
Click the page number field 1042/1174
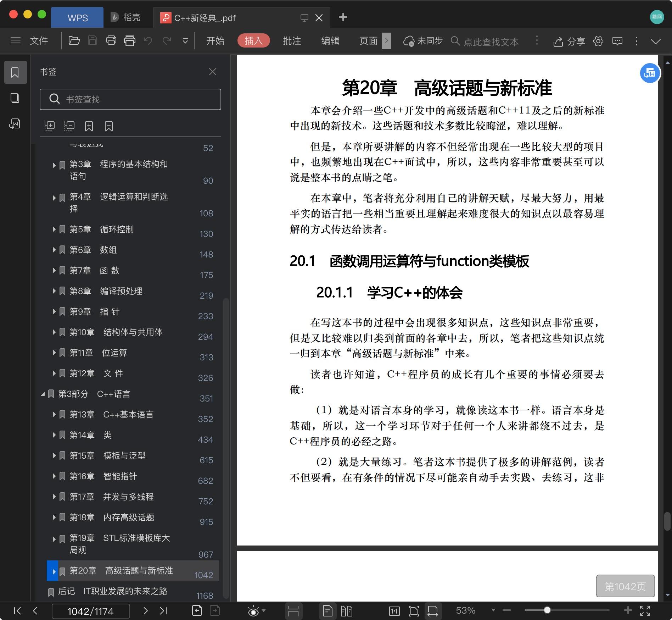pyautogui.click(x=91, y=611)
